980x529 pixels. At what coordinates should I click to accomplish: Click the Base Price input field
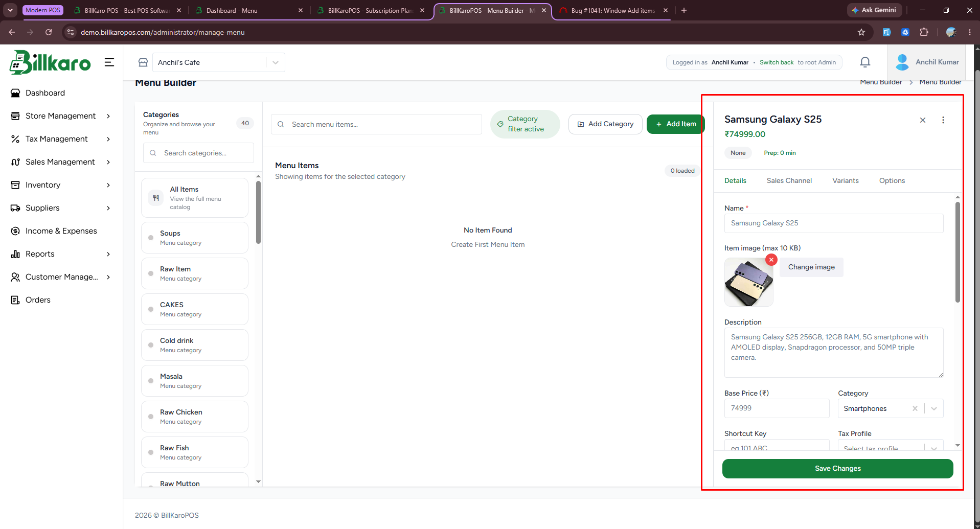tap(777, 408)
